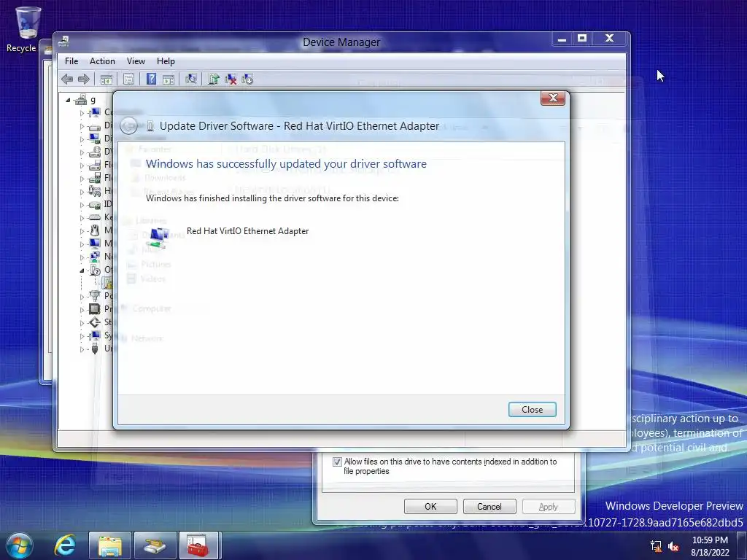The height and width of the screenshot is (560, 747).
Task: Click OK in the drive properties window
Action: [x=430, y=506]
